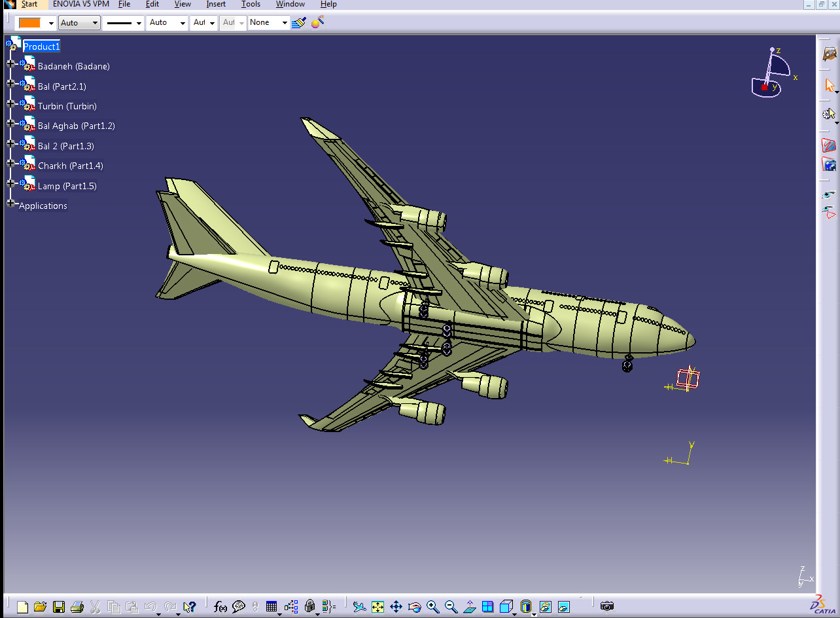Image resolution: width=840 pixels, height=618 pixels.
Task: Click the Capture camera icon
Action: tap(607, 607)
